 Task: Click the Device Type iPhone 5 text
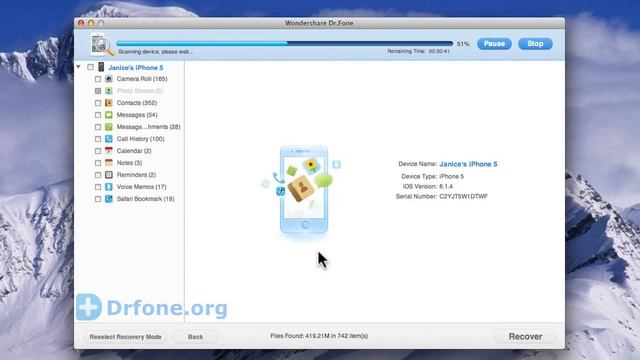click(451, 176)
